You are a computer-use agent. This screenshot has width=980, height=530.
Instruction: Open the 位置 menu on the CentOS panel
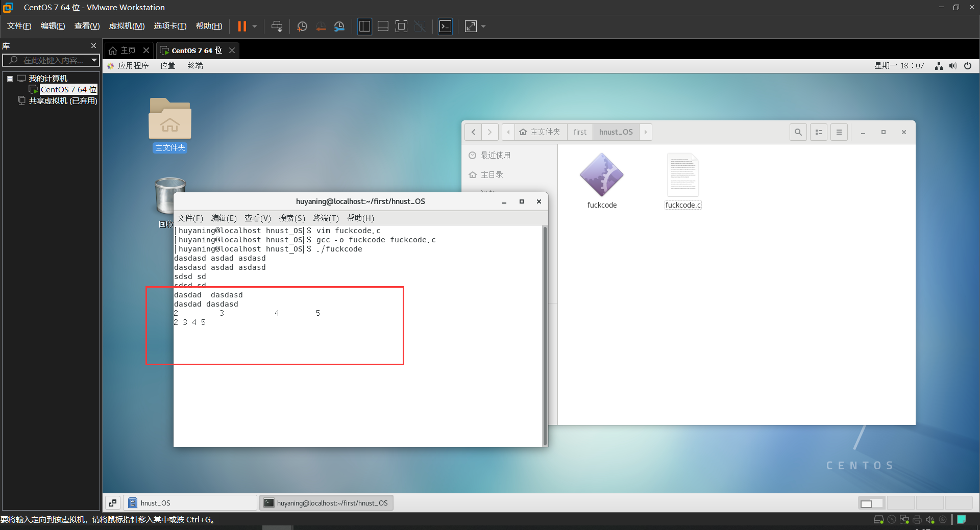(167, 65)
